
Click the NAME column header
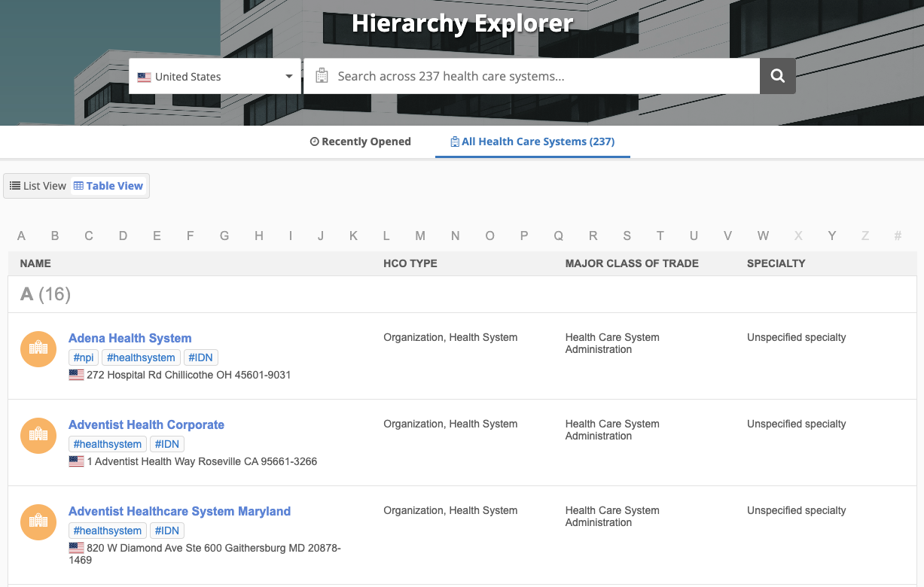coord(35,263)
